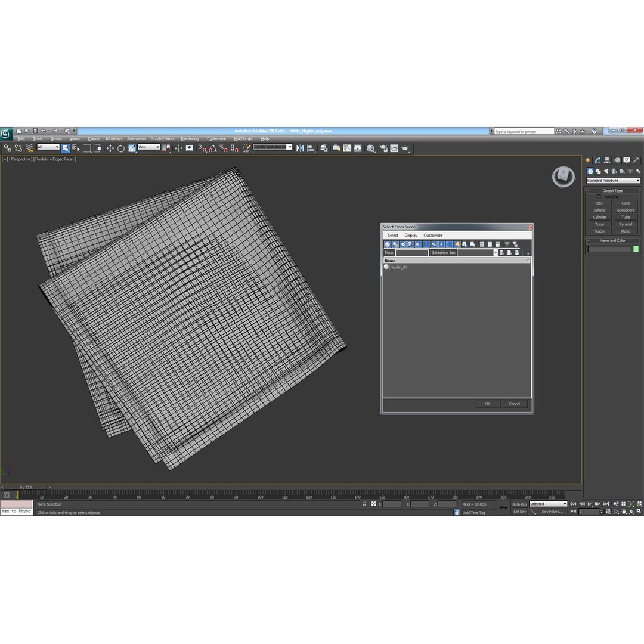Open the Standard Primitives dropdown
The image size is (644, 644).
click(613, 181)
